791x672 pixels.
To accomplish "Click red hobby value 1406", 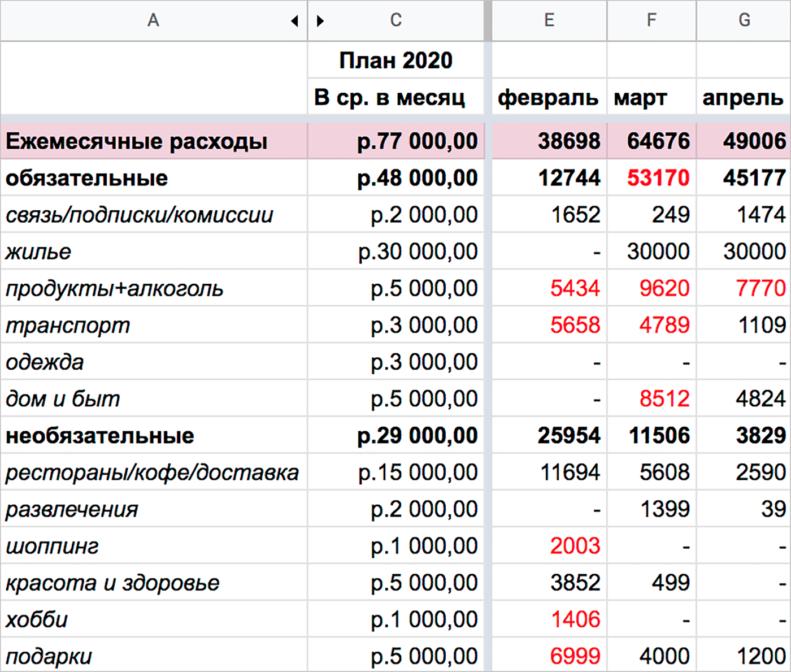I will pos(576,619).
